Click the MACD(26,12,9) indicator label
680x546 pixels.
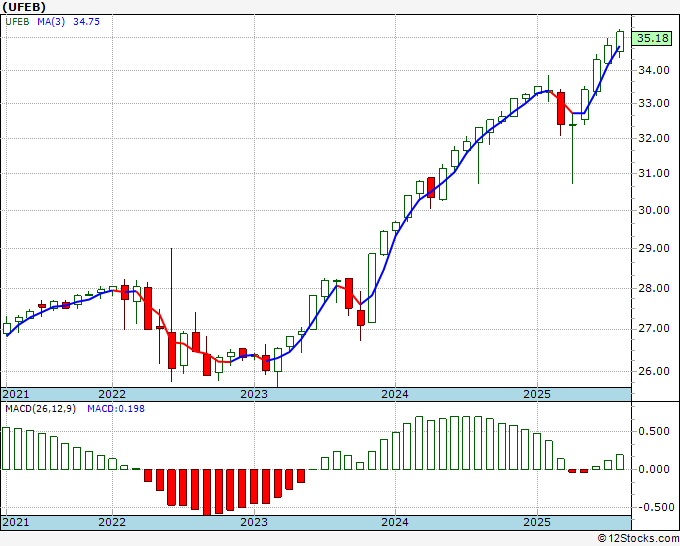tap(40, 409)
